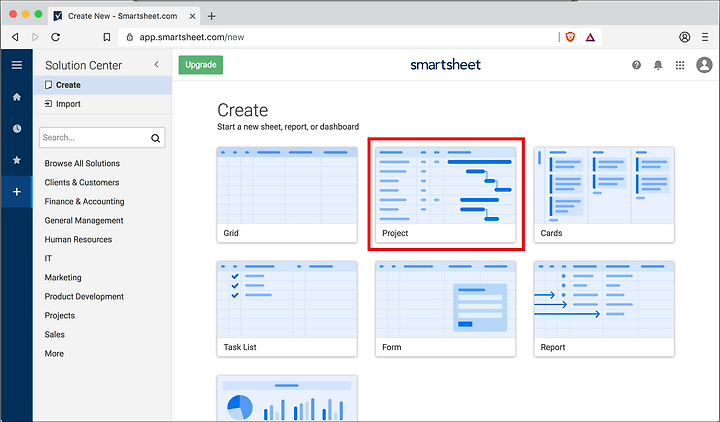
Task: Open the account avatar menu
Action: [704, 65]
